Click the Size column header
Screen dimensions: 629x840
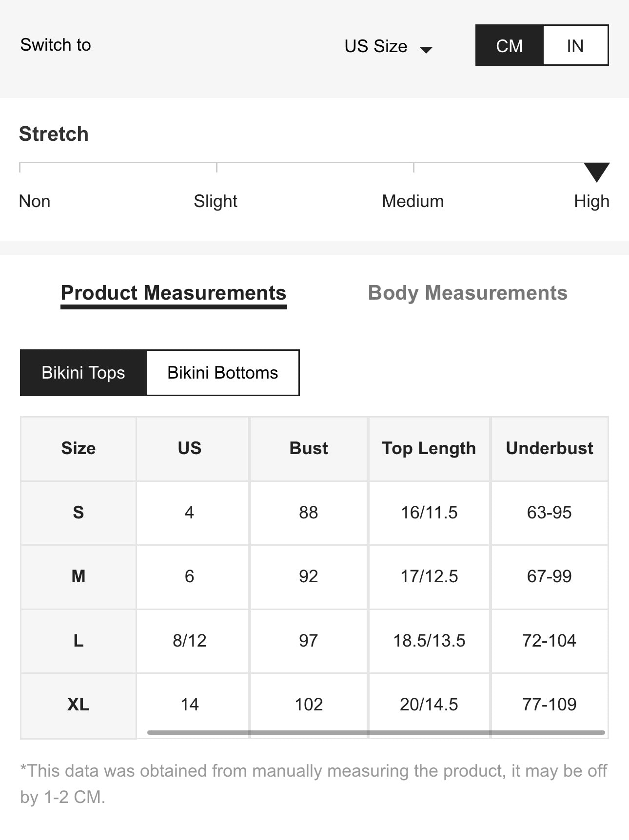click(79, 448)
